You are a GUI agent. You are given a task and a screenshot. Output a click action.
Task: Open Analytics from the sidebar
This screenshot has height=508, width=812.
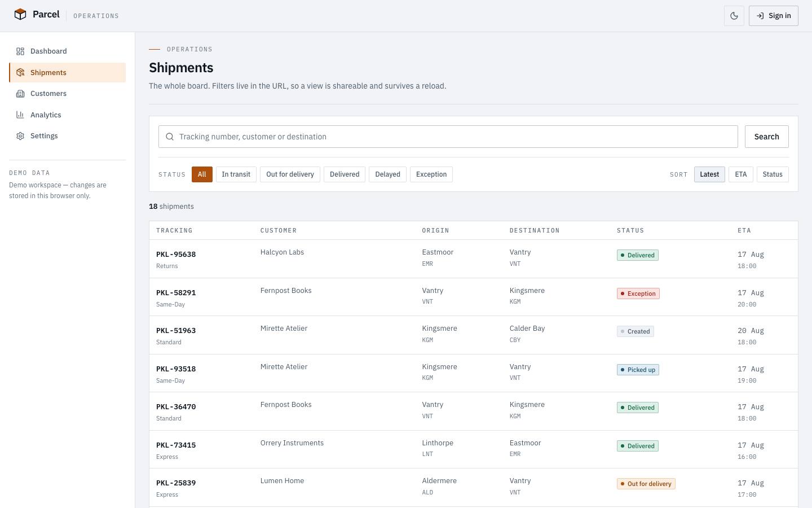click(x=68, y=115)
